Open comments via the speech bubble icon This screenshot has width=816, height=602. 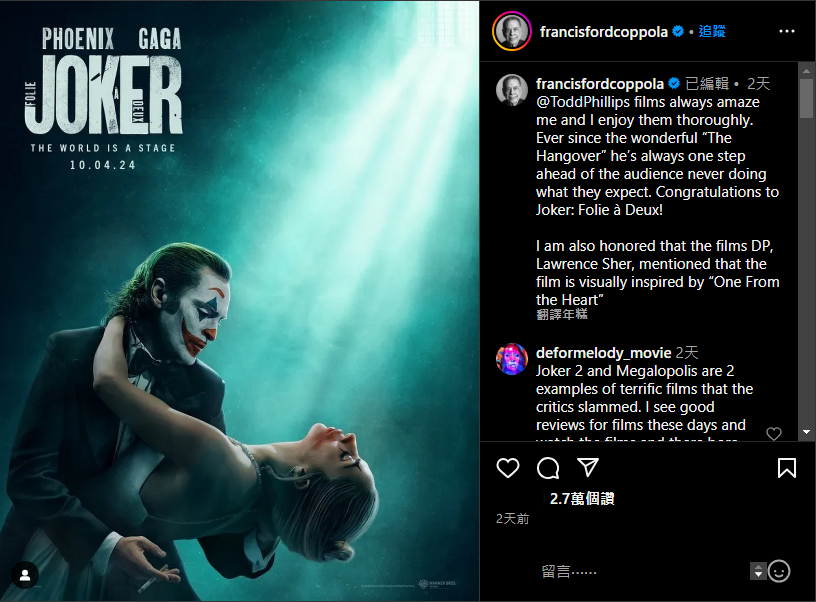548,468
